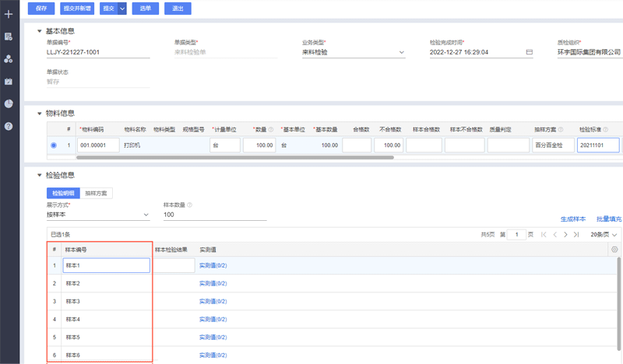Click the 生成样本 link

click(573, 219)
